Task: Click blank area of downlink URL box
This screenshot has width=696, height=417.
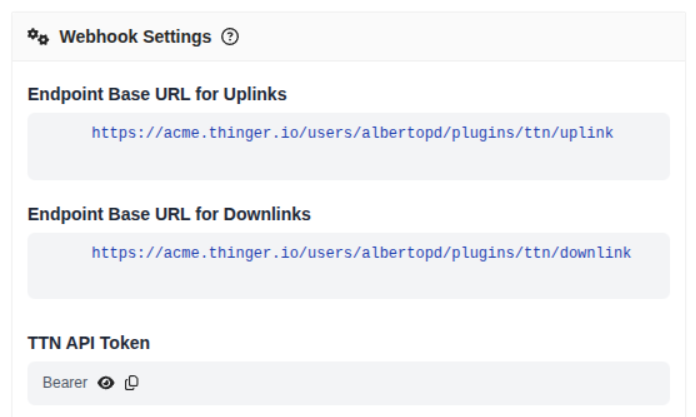Action: (x=348, y=282)
